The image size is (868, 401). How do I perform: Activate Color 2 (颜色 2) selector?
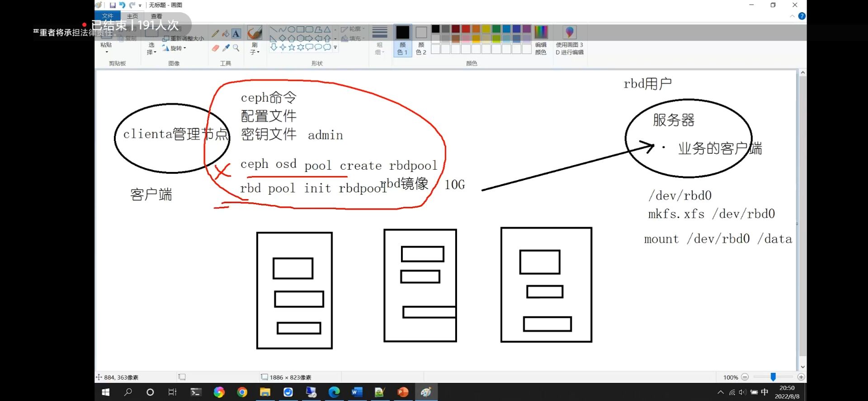421,40
